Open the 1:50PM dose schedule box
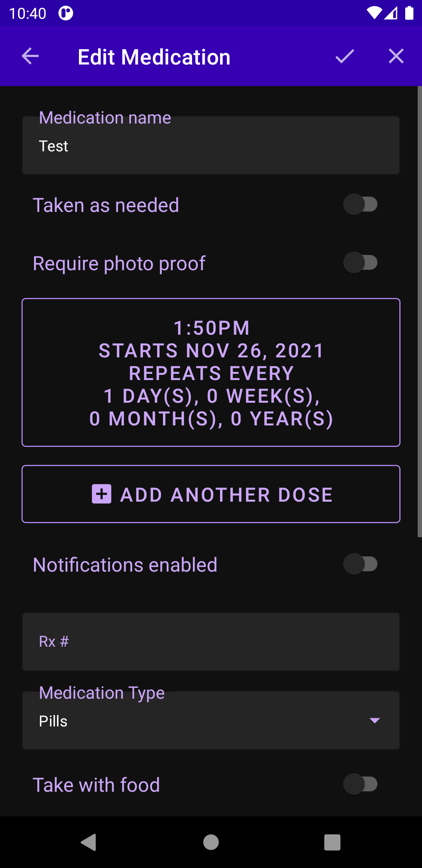This screenshot has height=868, width=422. click(211, 372)
